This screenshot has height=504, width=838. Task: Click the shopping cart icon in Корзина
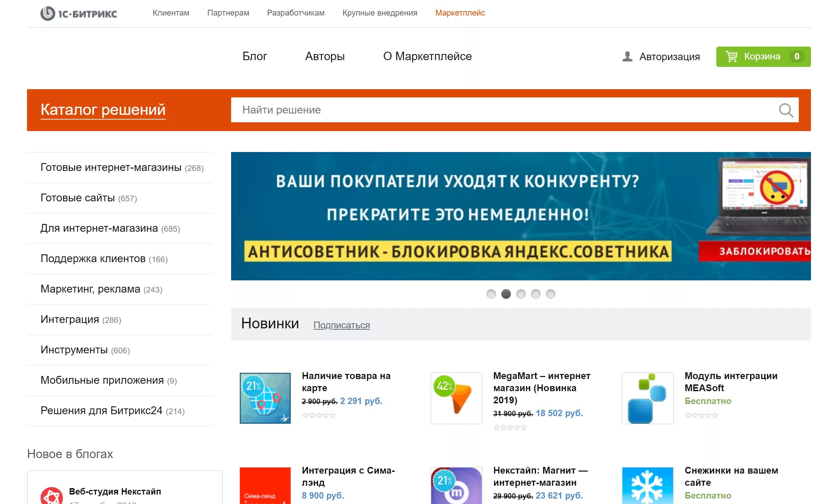(x=731, y=56)
